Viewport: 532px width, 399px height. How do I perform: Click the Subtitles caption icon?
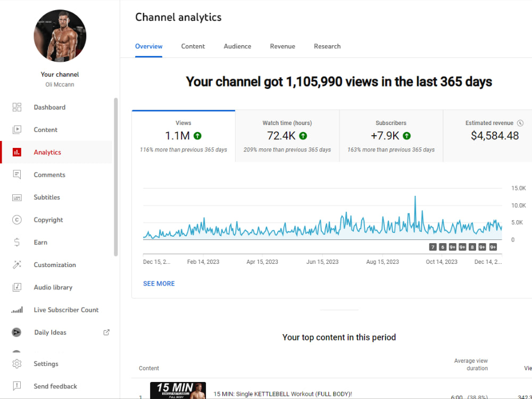pos(16,197)
